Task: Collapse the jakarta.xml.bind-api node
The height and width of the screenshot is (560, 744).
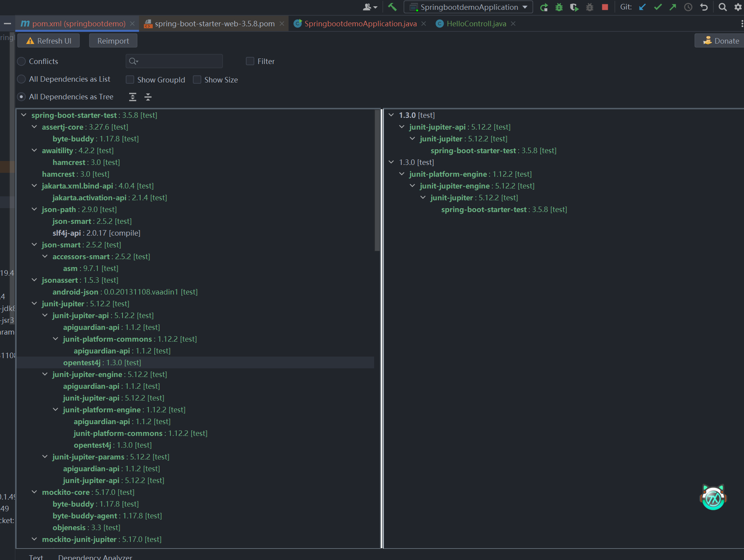Action: tap(35, 186)
